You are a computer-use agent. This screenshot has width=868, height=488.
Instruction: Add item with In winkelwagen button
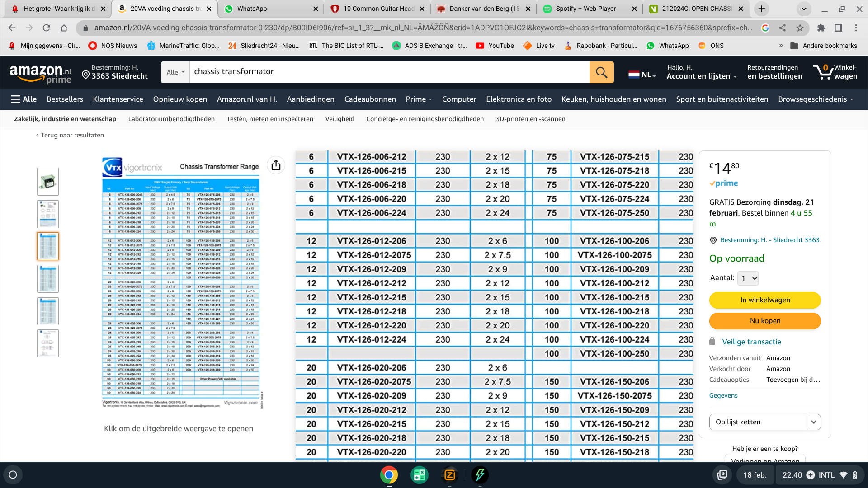(x=765, y=300)
